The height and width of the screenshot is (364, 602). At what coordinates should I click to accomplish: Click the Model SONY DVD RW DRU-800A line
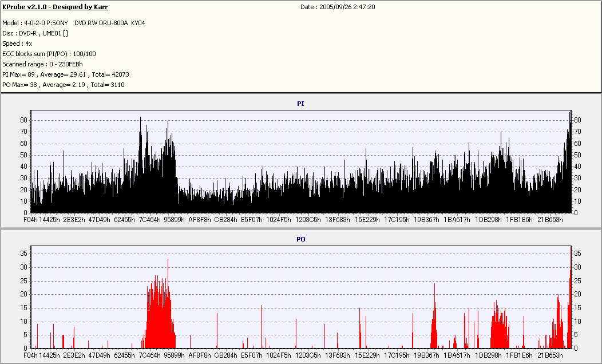pos(74,23)
